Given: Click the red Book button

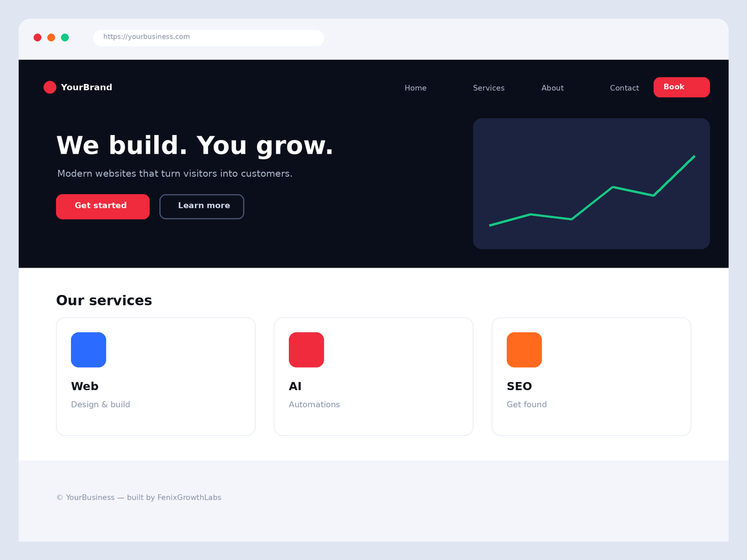Looking at the screenshot, I should (x=682, y=87).
